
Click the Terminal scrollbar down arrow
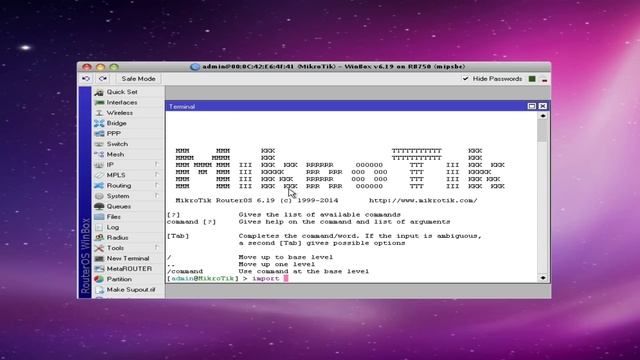pos(543,278)
